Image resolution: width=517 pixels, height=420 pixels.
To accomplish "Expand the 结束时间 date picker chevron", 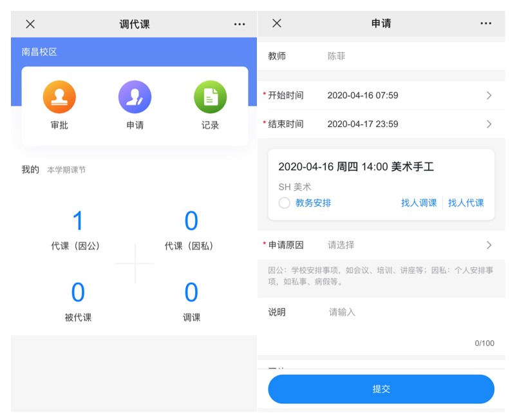I will (x=489, y=124).
